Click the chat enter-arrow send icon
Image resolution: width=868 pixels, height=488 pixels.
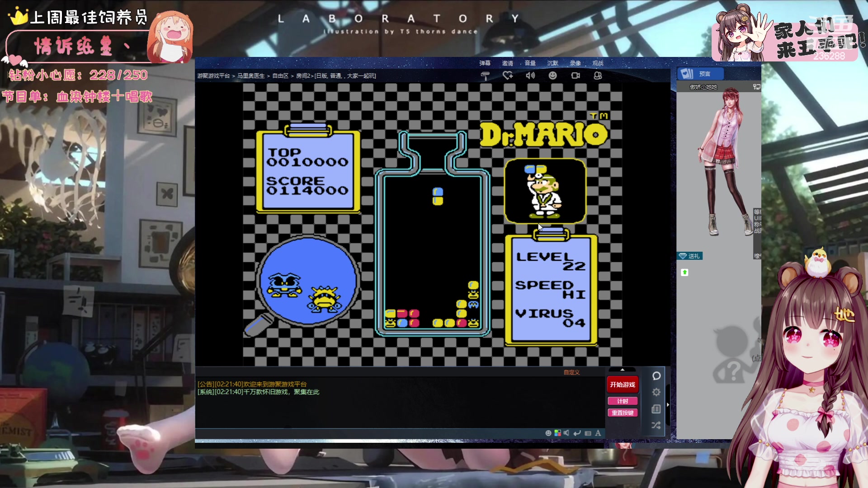click(x=577, y=433)
